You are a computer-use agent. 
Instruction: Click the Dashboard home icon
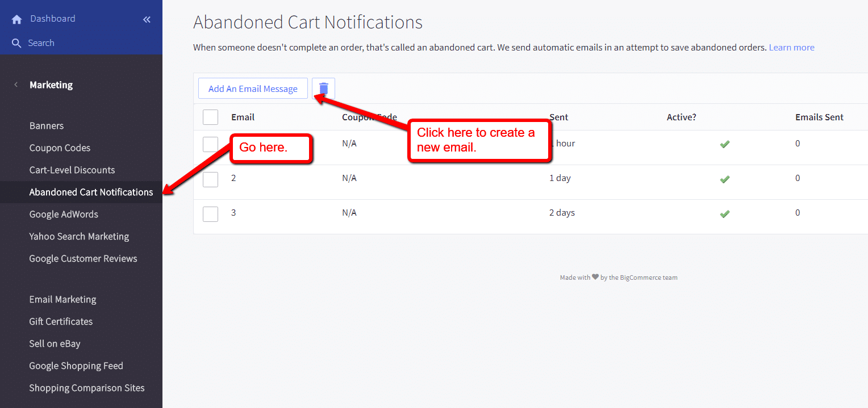click(16, 19)
